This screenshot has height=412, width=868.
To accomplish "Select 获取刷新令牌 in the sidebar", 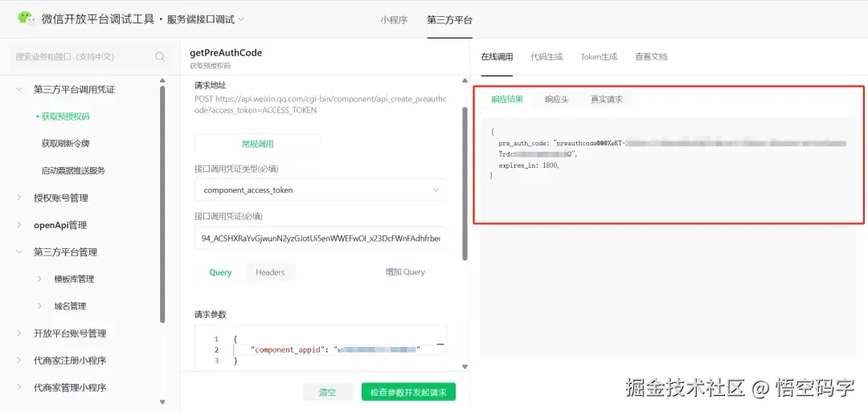I will 65,143.
